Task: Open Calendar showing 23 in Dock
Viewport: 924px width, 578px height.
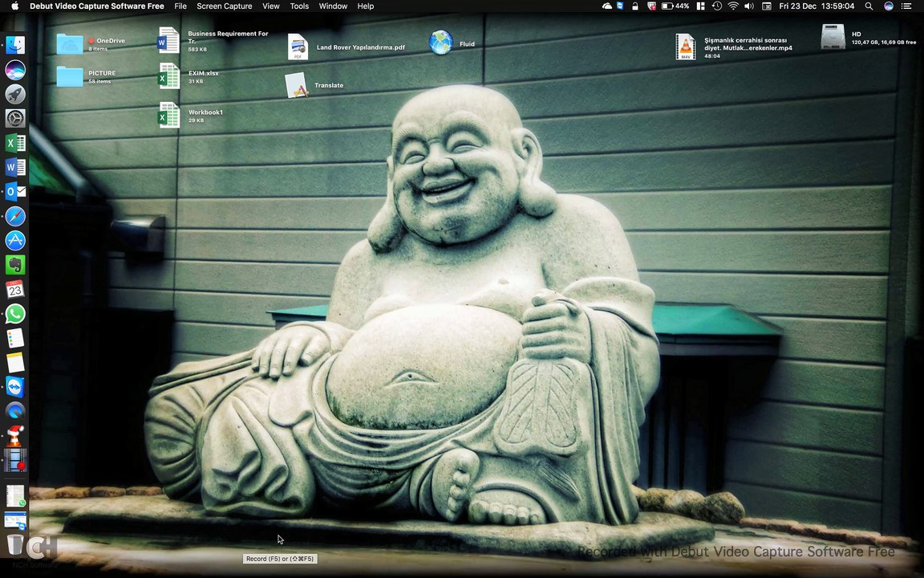Action: [x=15, y=289]
